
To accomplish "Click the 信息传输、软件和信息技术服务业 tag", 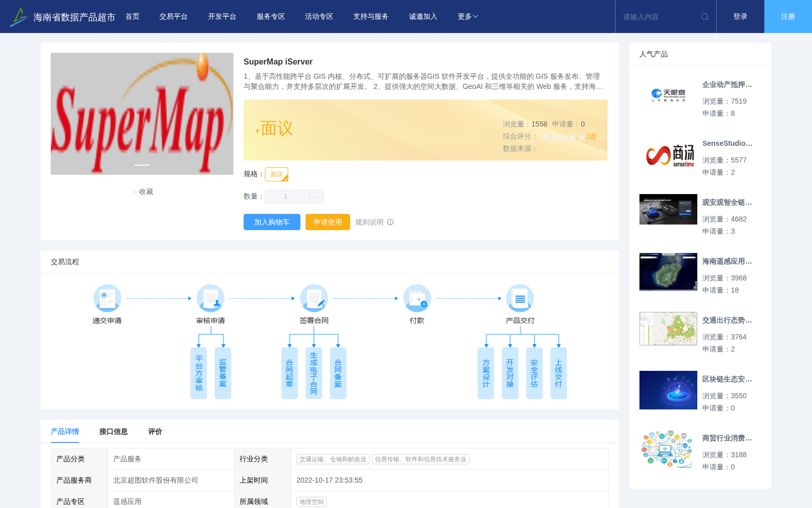I will 421,459.
